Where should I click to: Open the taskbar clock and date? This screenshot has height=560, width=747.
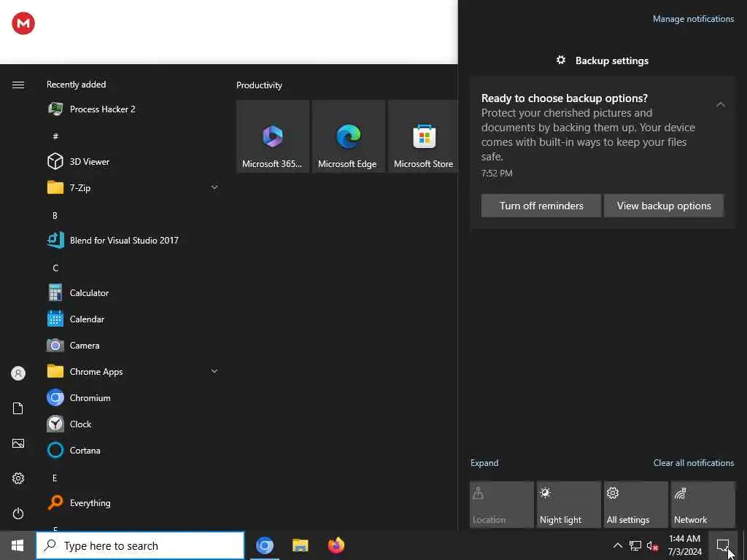point(684,545)
